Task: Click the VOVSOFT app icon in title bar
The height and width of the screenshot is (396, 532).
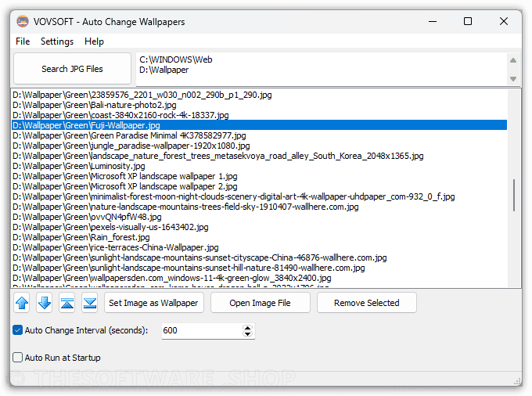Action: (x=23, y=21)
